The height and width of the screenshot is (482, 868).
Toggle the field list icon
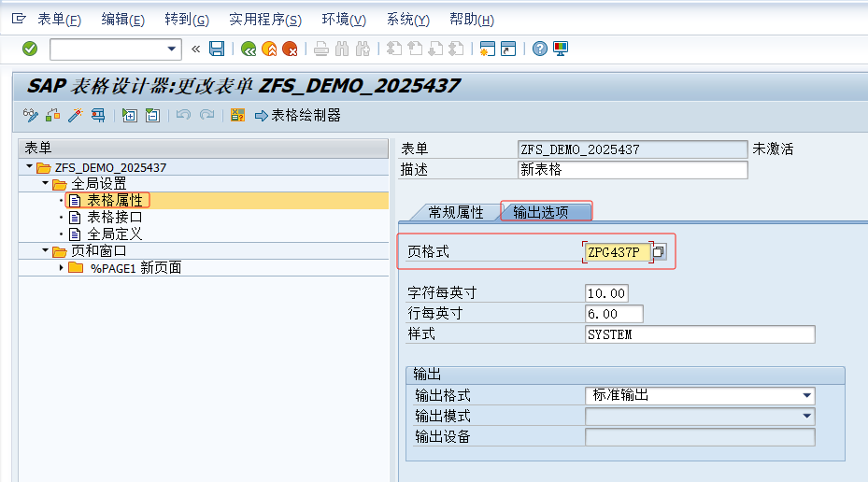[237, 115]
